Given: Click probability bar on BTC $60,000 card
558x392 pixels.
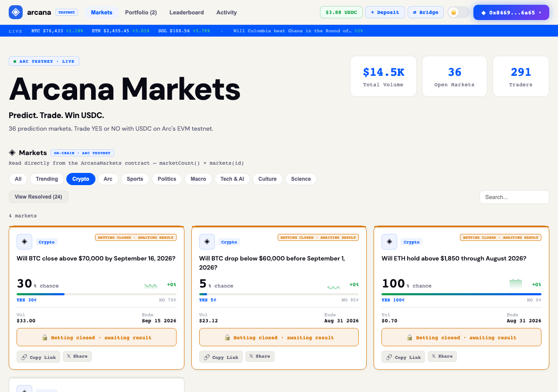Looking at the screenshot, I should (x=279, y=294).
